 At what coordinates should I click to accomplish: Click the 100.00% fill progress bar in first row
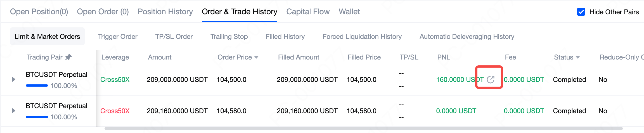click(37, 85)
